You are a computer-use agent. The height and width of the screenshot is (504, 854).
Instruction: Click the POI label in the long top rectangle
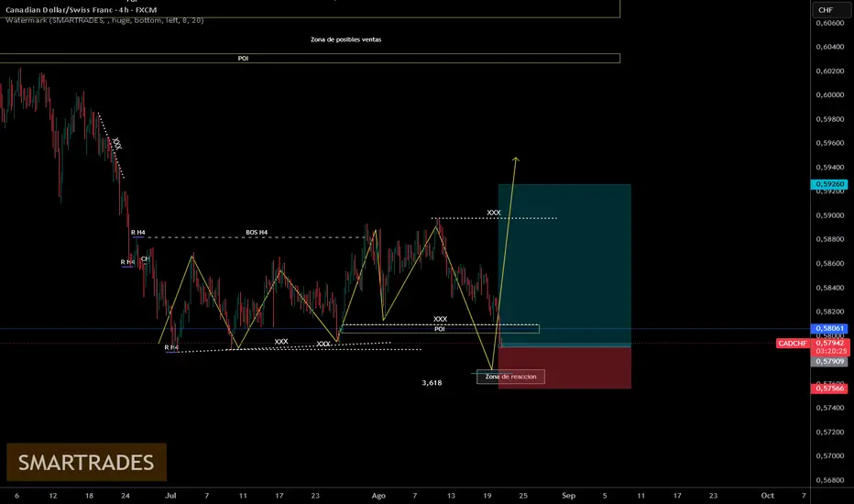243,59
